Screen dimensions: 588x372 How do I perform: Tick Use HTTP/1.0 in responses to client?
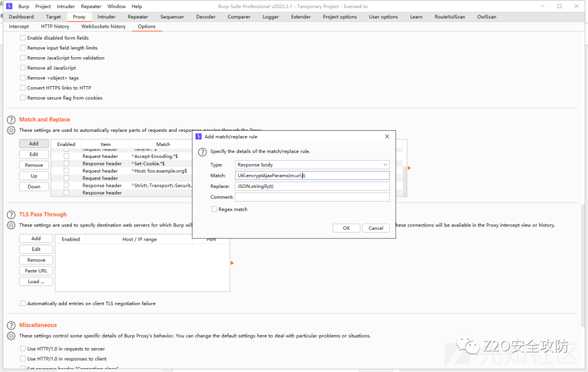click(23, 359)
